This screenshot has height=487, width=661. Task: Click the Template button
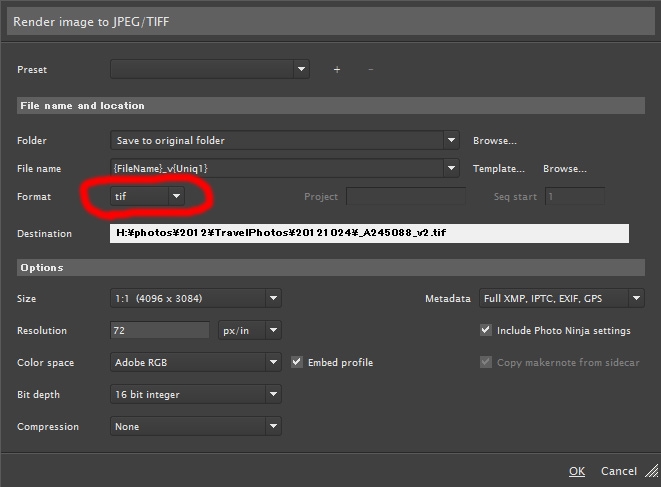(499, 169)
